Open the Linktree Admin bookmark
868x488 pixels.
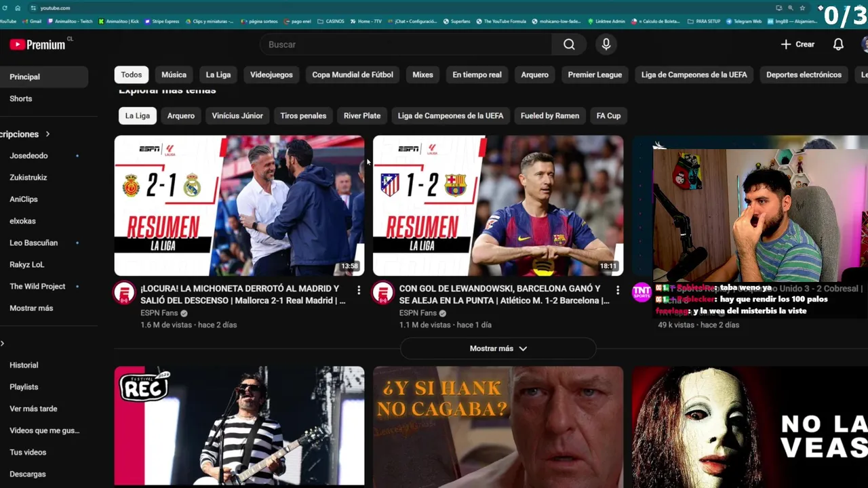(606, 21)
